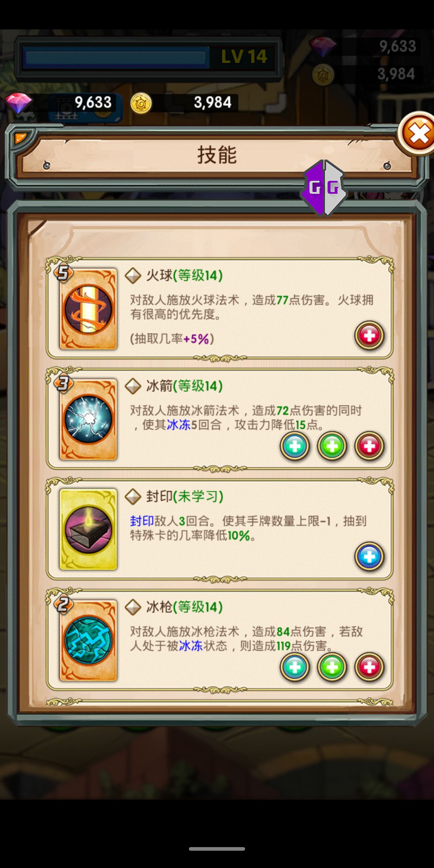The image size is (434, 868).
Task: Tap the 技能 title header
Action: coord(217,155)
